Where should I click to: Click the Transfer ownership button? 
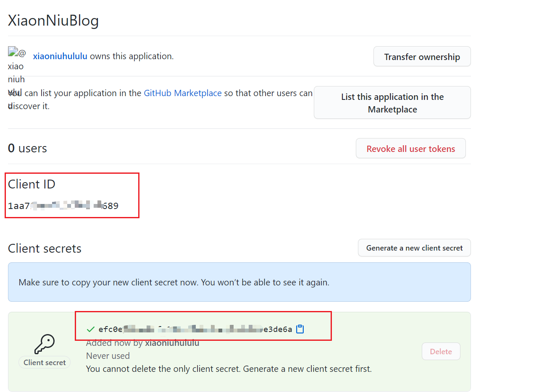pos(422,57)
